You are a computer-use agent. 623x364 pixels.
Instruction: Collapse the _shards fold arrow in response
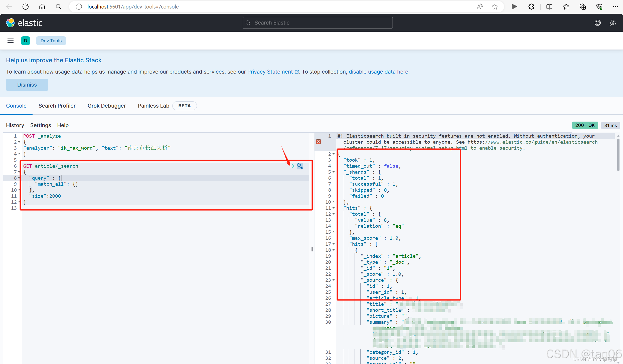coord(334,172)
